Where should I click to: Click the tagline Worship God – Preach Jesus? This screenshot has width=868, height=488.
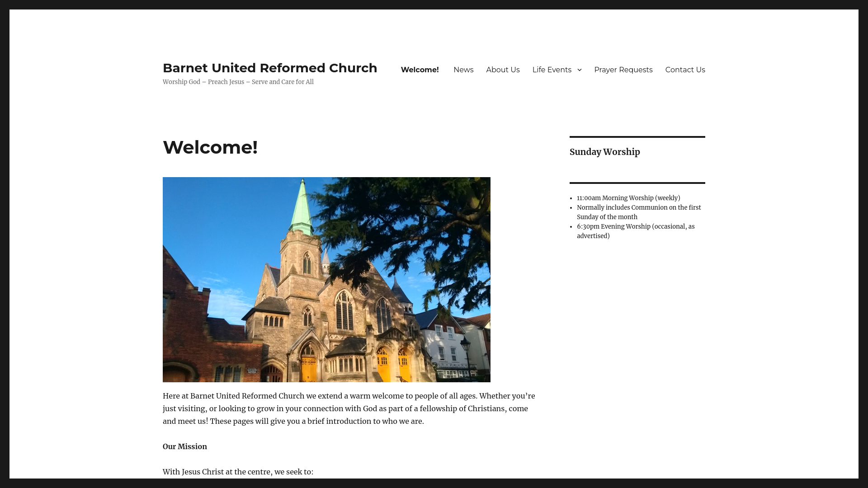pyautogui.click(x=238, y=82)
